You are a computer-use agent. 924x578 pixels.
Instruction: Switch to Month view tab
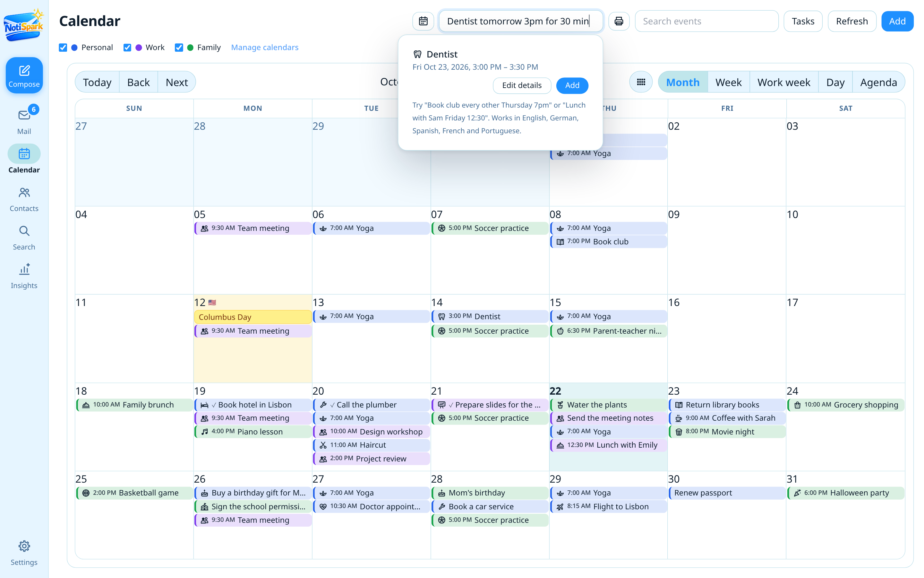[683, 82]
